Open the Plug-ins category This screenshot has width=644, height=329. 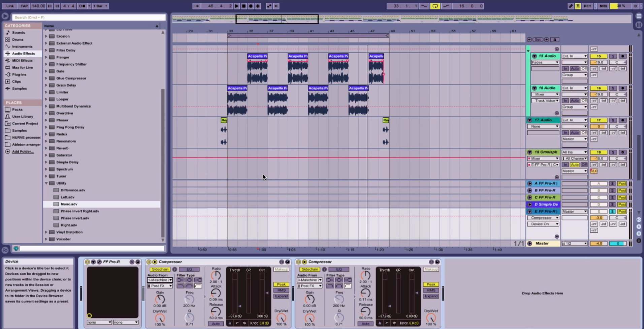(19, 74)
